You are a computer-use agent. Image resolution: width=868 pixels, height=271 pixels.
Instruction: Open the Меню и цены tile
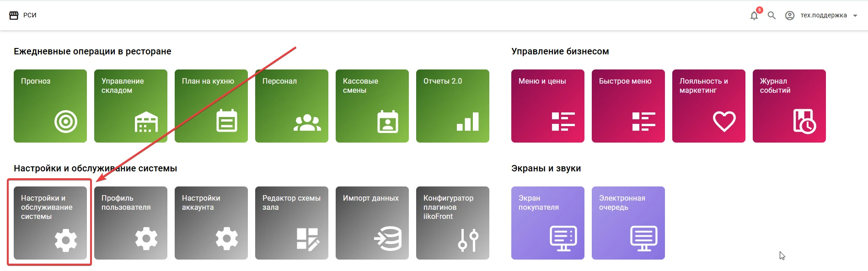[548, 106]
